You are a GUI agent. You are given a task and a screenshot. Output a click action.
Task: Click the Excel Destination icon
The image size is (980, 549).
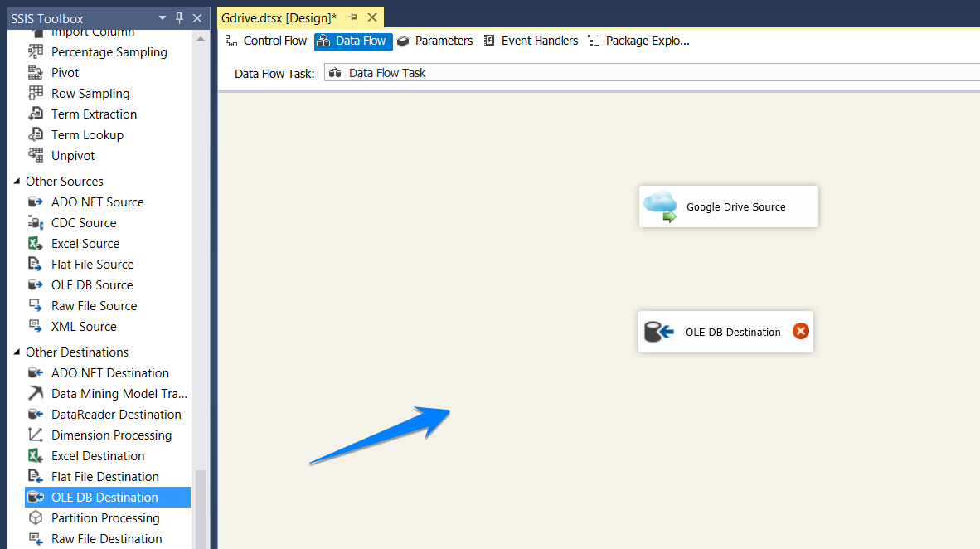(x=36, y=455)
